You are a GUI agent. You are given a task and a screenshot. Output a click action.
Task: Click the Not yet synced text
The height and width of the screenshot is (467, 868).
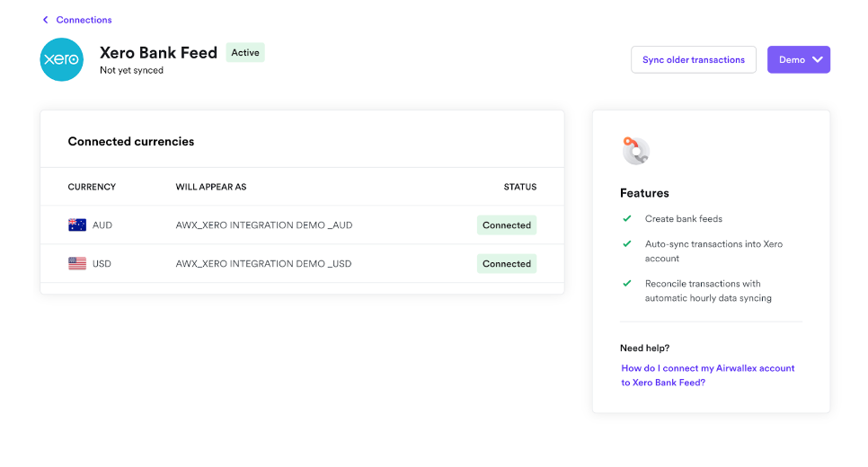tap(132, 70)
